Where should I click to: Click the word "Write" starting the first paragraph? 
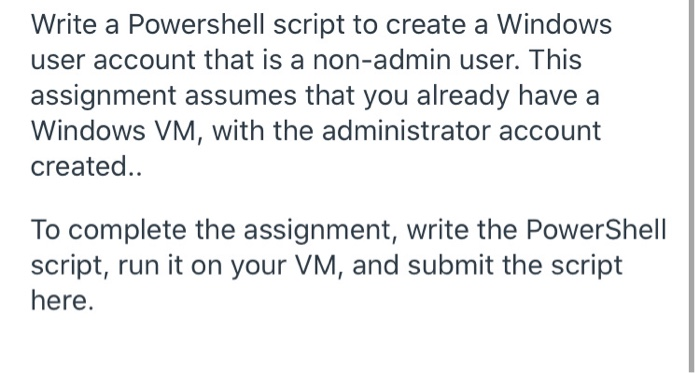(x=63, y=25)
